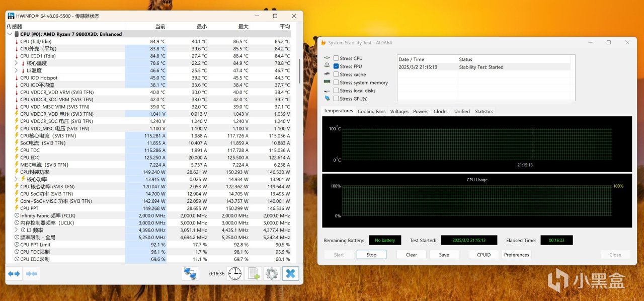The width and height of the screenshot is (644, 301).
Task: Click the clock icon beside Infinity Fabric 频率
Action: tap(17, 215)
